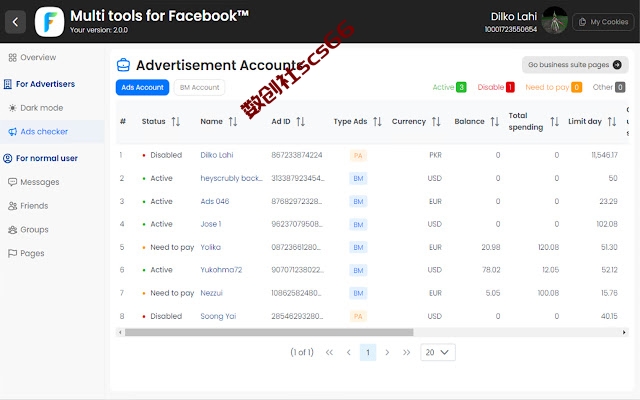640x400 pixels.
Task: Click the For normal user person icon
Action: pyautogui.click(x=8, y=158)
